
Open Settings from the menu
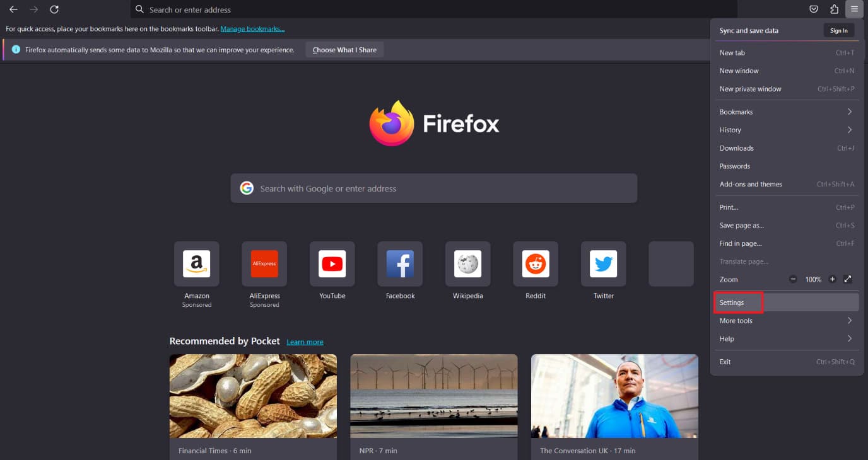tap(786, 302)
